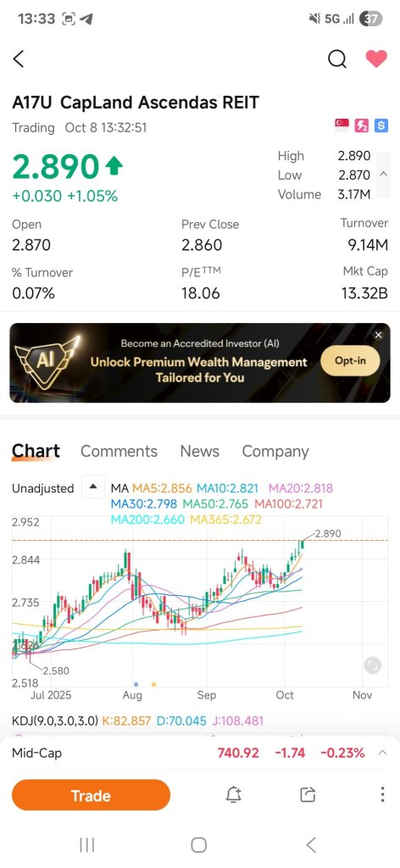Tap the Singapore flag market icon
Viewport: 400px width, 868px height.
coord(342,125)
